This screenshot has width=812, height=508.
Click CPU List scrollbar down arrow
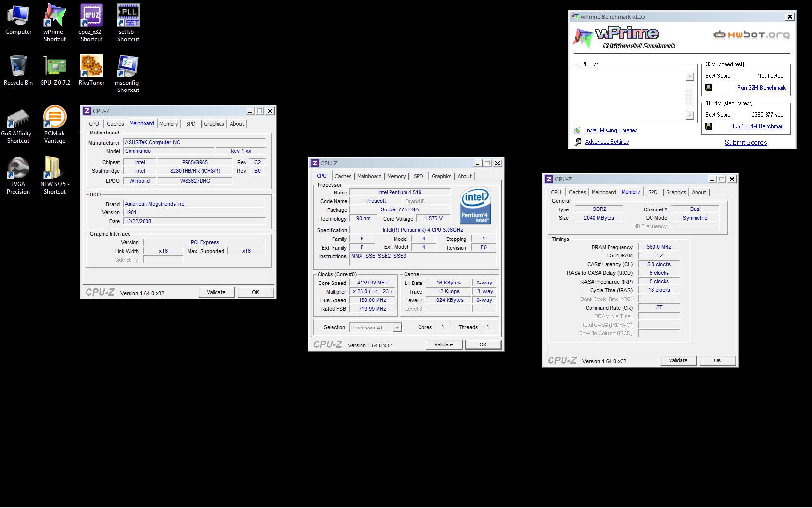tap(690, 115)
